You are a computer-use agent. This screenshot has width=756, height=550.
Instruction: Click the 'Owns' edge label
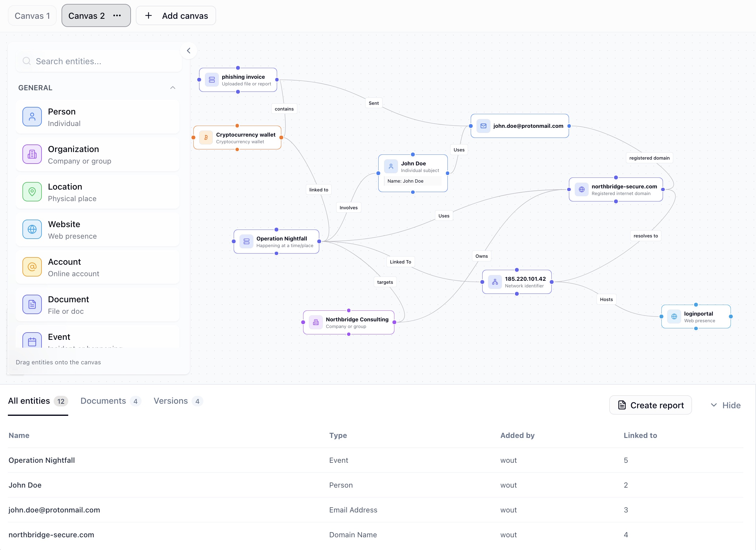[481, 256]
